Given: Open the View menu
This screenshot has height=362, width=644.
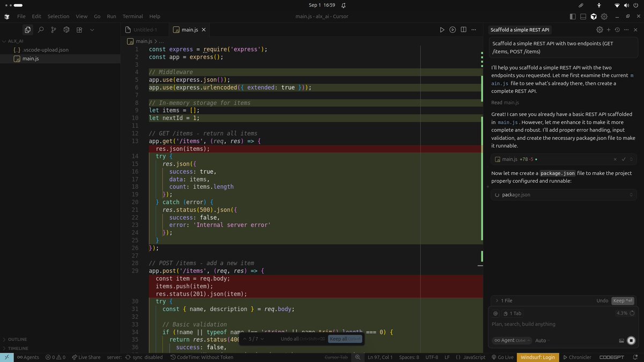Looking at the screenshot, I should click(82, 17).
